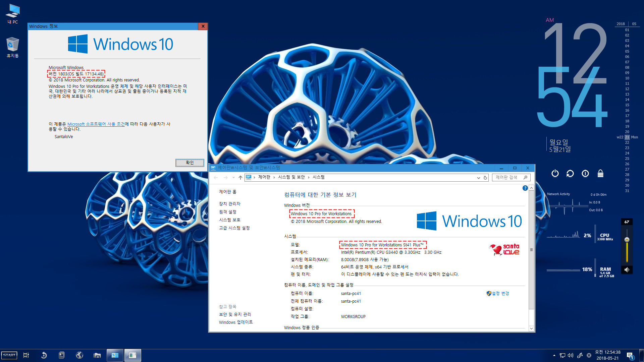Screen dimensions: 644x362
Task: Click the santa love OEM logo
Action: 504,249
